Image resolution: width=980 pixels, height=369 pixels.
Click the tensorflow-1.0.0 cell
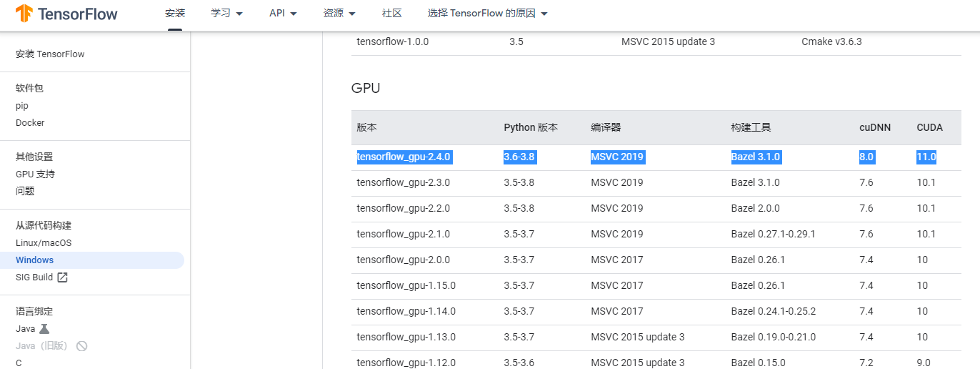pos(393,41)
